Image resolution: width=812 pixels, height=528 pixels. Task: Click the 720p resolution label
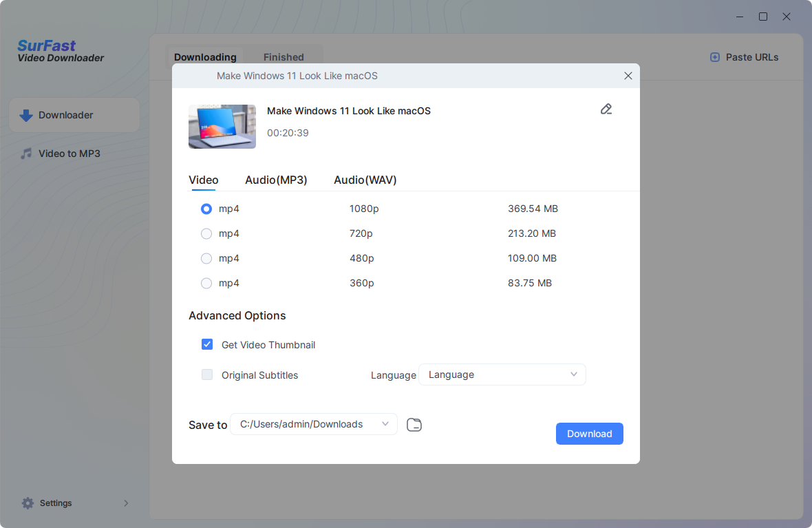coord(361,233)
